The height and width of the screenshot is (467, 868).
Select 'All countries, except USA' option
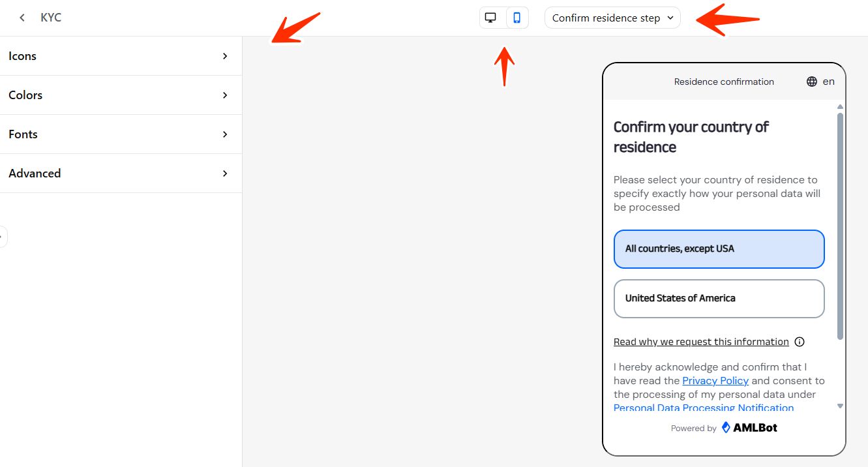pos(719,249)
